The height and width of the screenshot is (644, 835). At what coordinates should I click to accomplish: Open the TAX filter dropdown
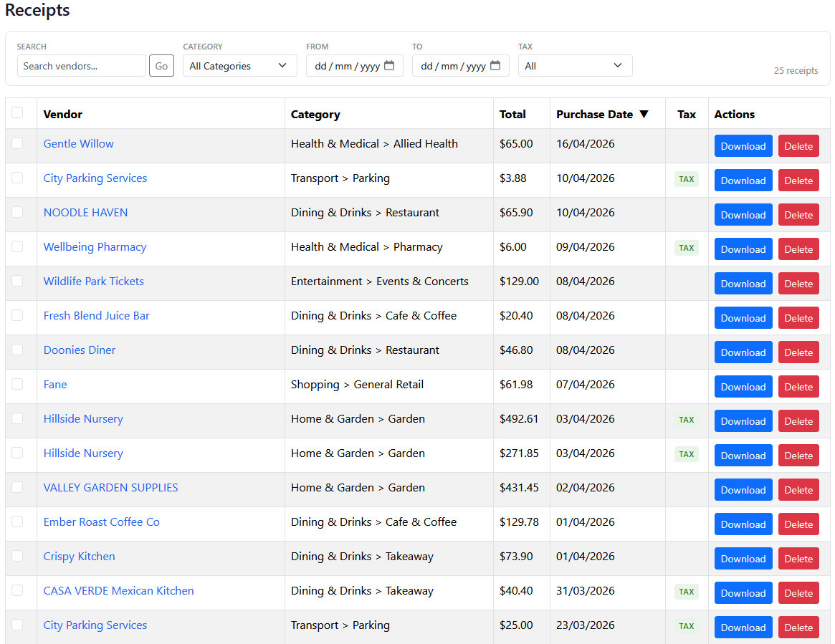click(x=575, y=65)
